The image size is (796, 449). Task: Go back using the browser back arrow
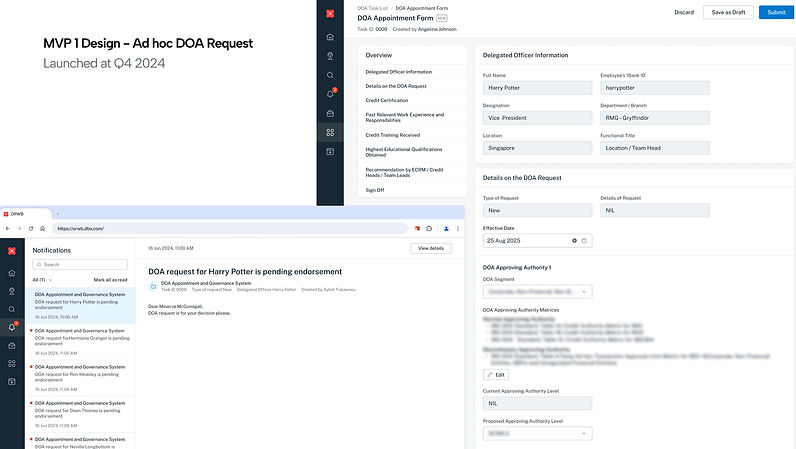click(x=8, y=229)
